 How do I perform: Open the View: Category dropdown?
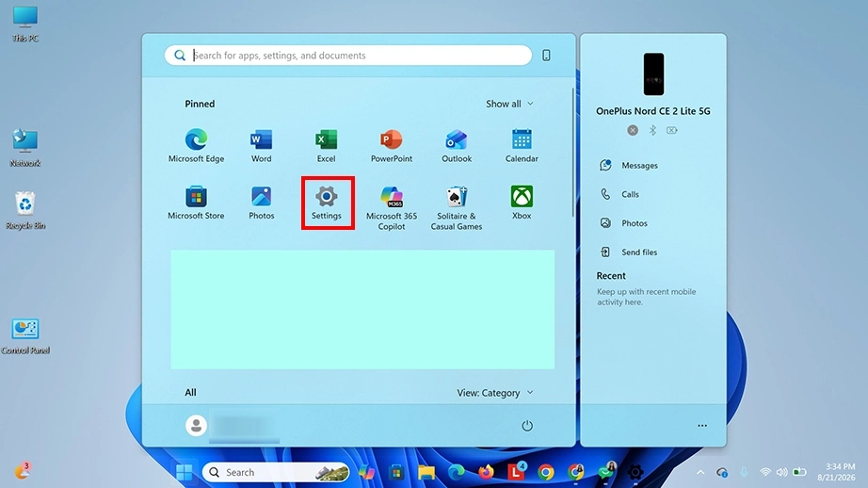pos(495,393)
